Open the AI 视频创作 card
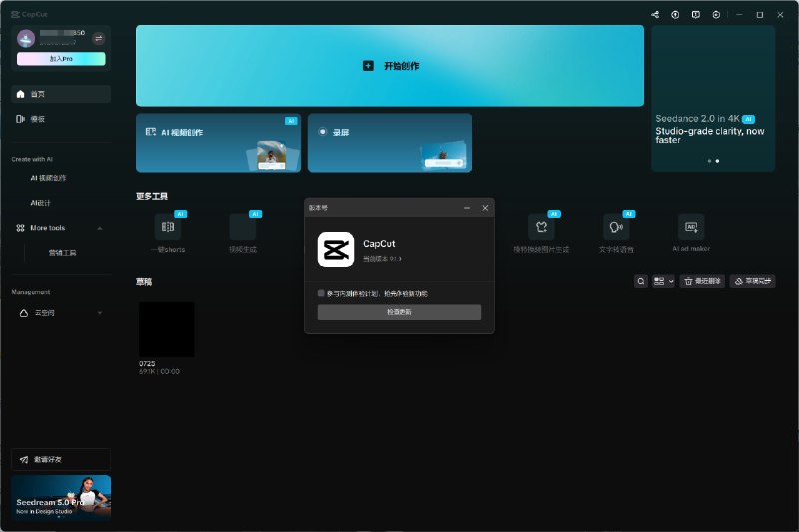This screenshot has width=799, height=532. [x=218, y=143]
